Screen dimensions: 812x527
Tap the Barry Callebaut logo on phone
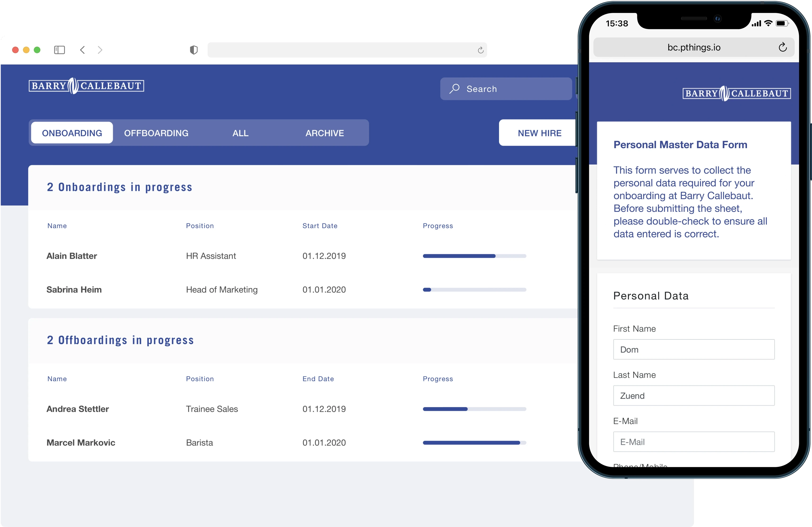pyautogui.click(x=737, y=93)
